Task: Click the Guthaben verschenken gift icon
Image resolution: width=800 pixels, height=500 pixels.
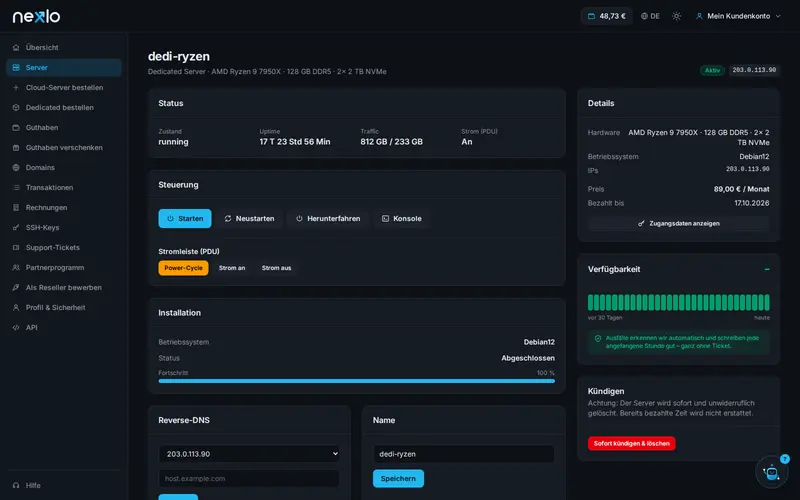Action: point(16,147)
